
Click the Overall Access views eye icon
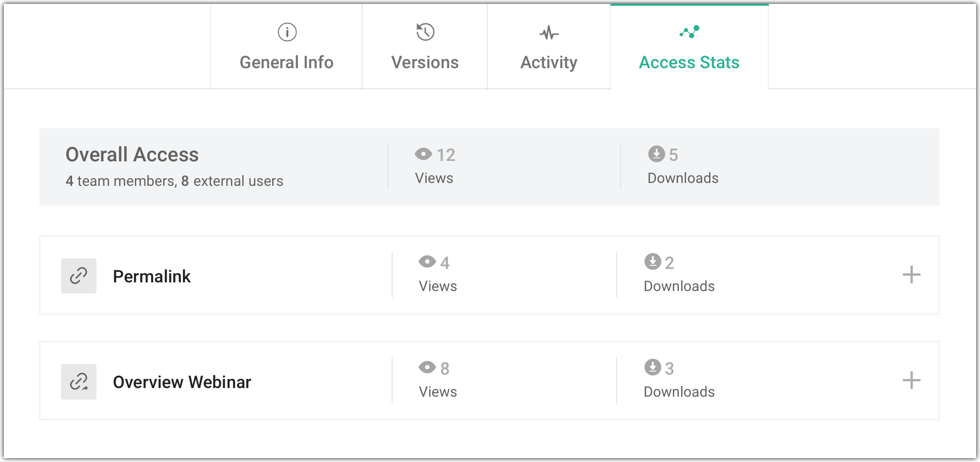423,154
